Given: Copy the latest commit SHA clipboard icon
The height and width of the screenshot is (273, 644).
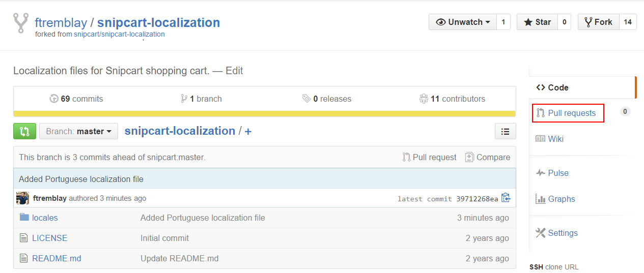Looking at the screenshot, I should (x=506, y=198).
